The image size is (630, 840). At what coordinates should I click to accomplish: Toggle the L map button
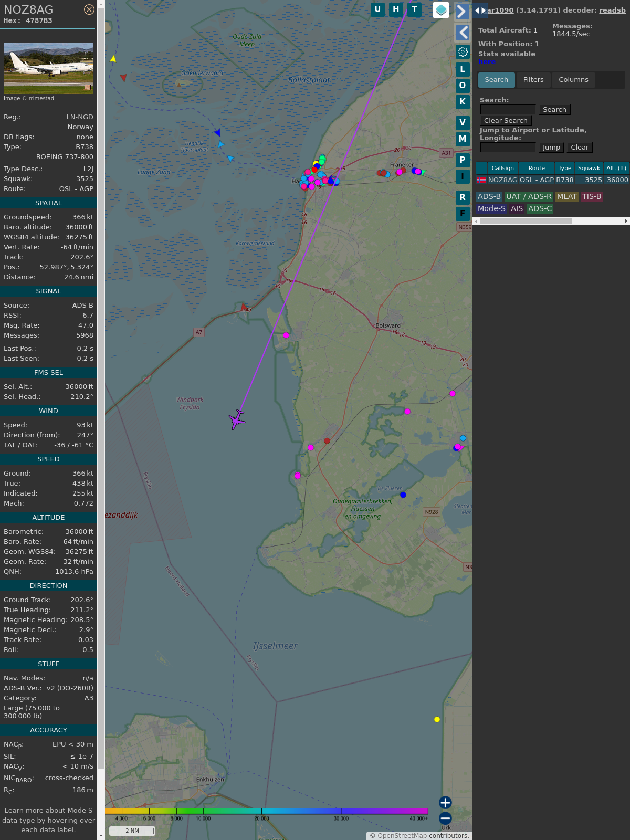click(x=463, y=69)
